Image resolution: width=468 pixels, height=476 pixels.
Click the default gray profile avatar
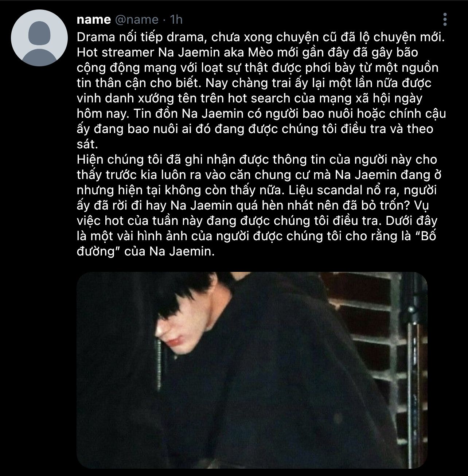pyautogui.click(x=39, y=38)
